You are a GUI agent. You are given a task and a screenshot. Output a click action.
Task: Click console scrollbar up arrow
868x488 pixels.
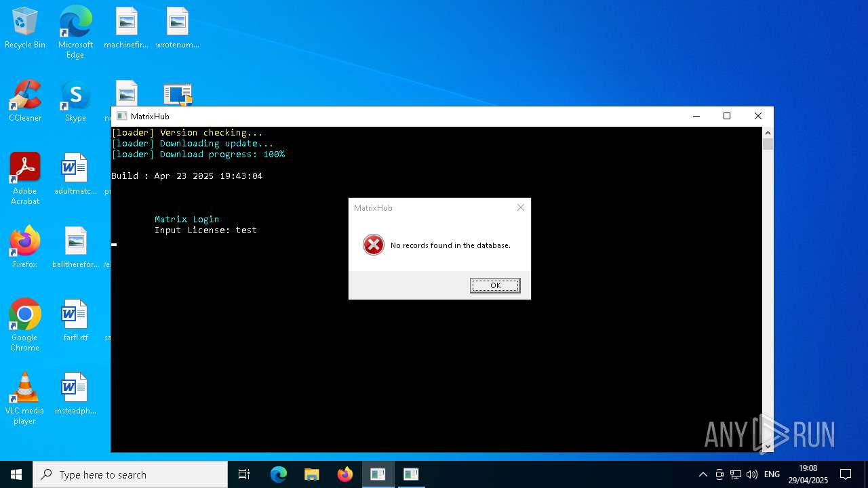768,133
